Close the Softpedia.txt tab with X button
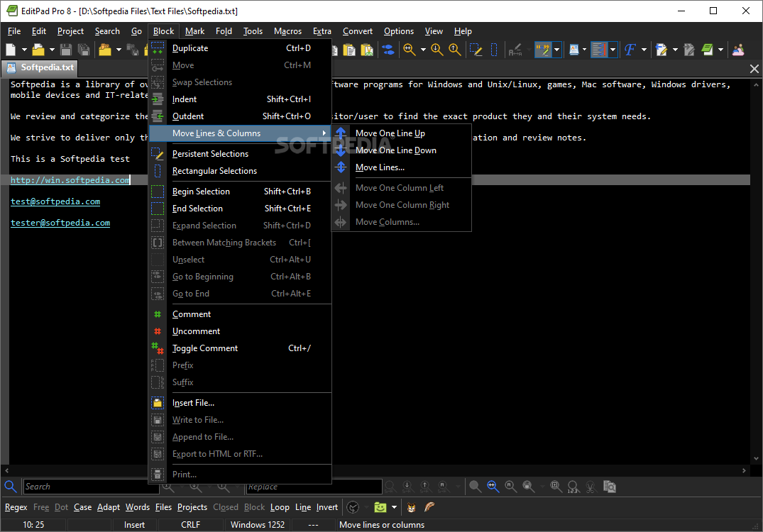763x532 pixels. click(754, 69)
